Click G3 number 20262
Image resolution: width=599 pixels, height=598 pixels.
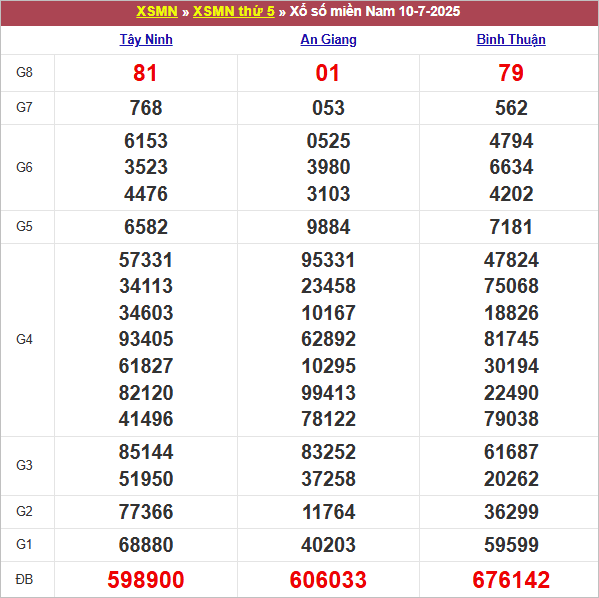[x=511, y=479]
